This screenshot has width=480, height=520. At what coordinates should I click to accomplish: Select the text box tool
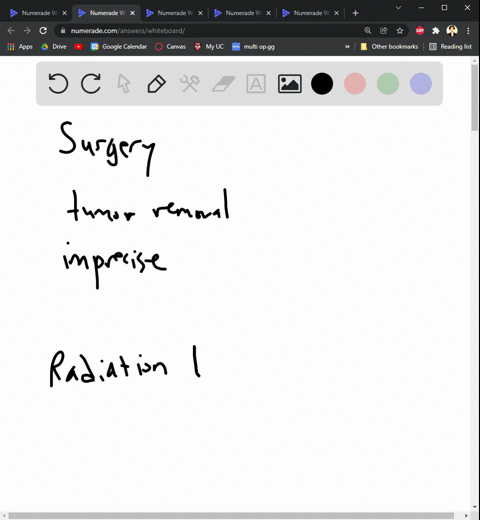256,83
